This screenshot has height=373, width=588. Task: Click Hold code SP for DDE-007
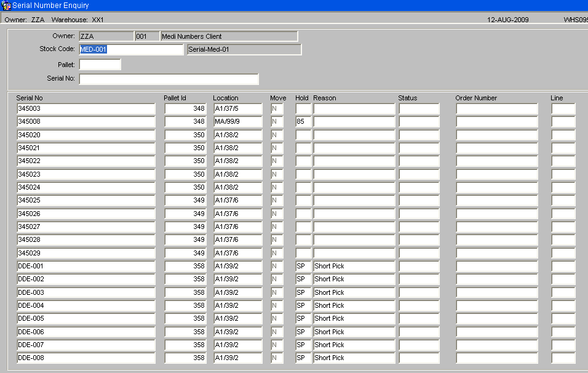click(x=303, y=345)
